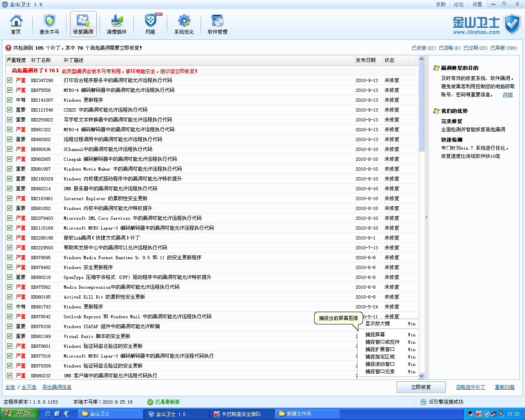Click Windows flag icon beside 漏洞修复的目的

436,68
